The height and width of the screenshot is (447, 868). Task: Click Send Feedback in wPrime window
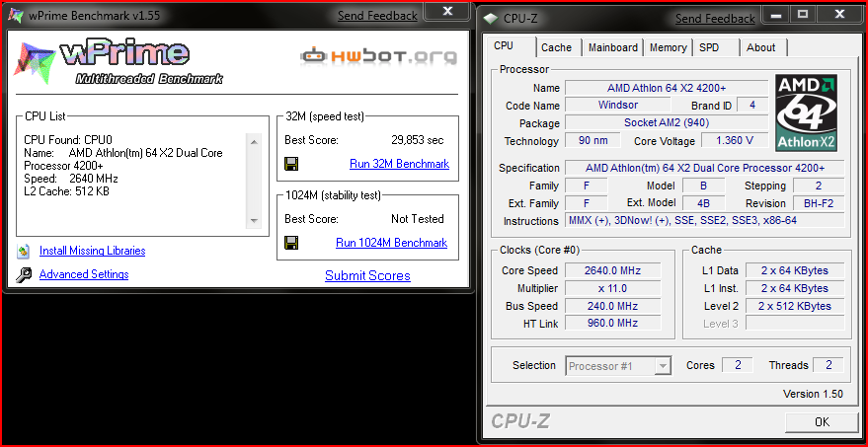tap(377, 16)
